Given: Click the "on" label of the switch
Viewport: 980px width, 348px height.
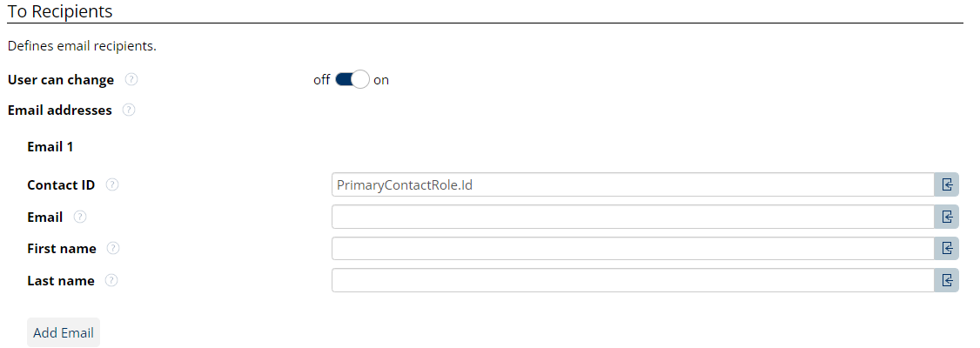Looking at the screenshot, I should [x=381, y=80].
